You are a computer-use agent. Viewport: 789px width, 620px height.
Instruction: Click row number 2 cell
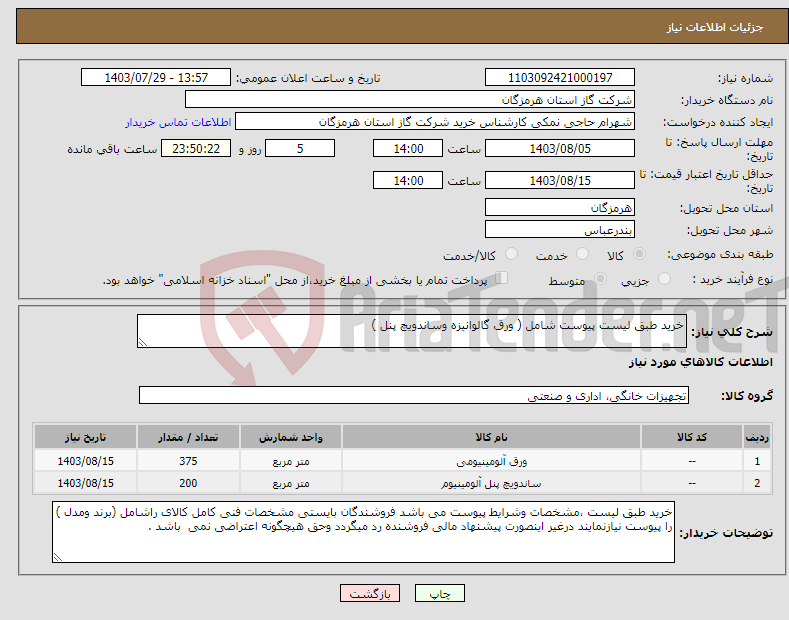757,483
